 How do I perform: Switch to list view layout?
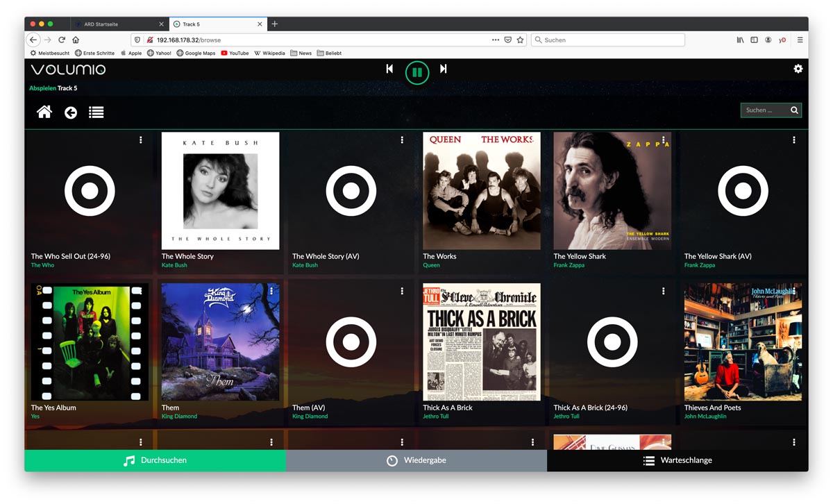click(x=96, y=112)
